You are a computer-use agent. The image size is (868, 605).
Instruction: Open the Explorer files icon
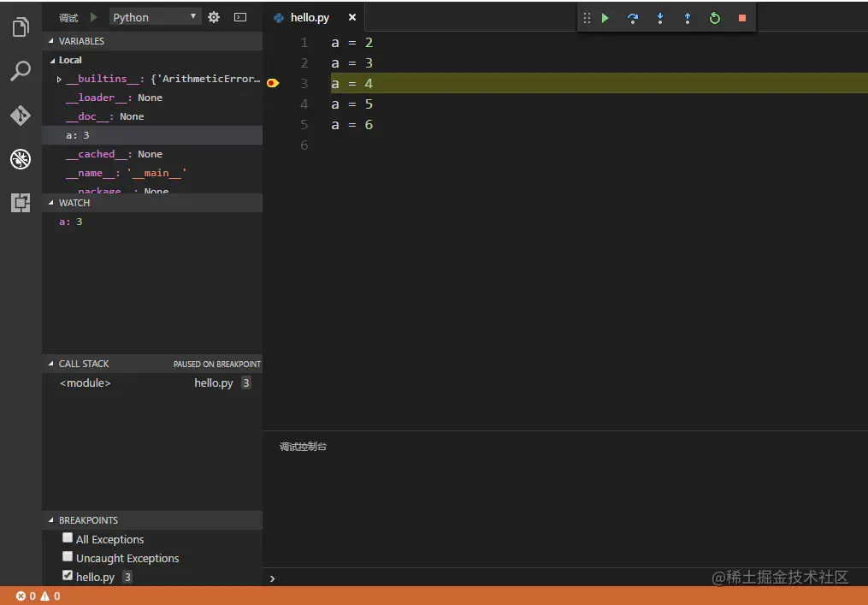(21, 27)
